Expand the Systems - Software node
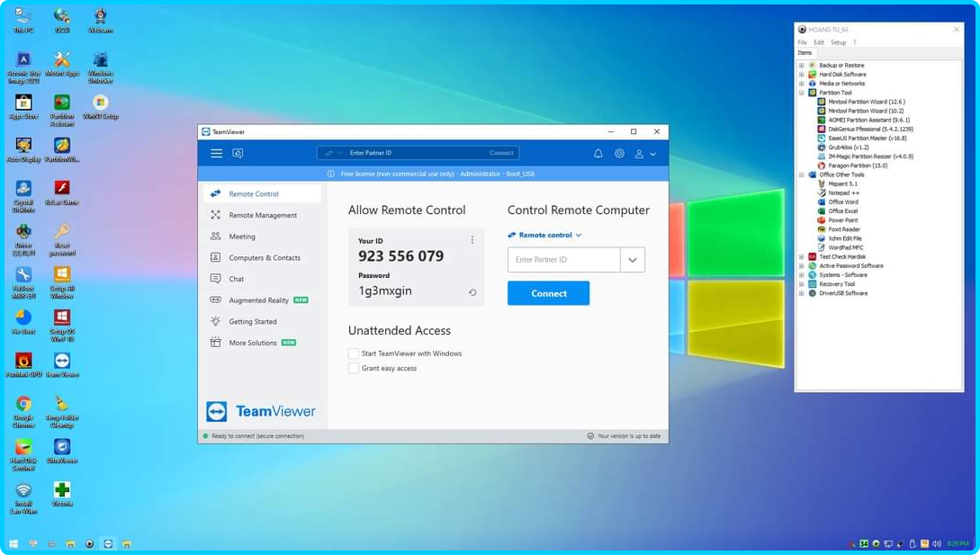980x555 pixels. (801, 275)
